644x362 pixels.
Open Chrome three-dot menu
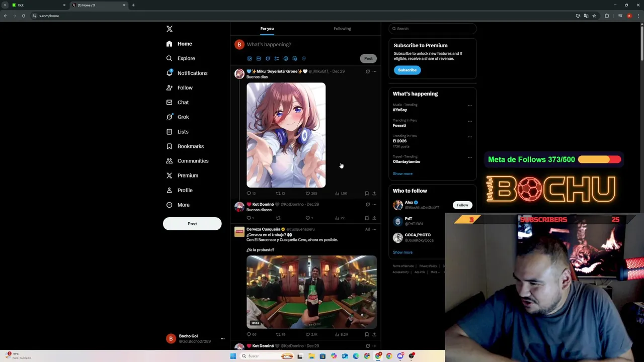point(638,16)
